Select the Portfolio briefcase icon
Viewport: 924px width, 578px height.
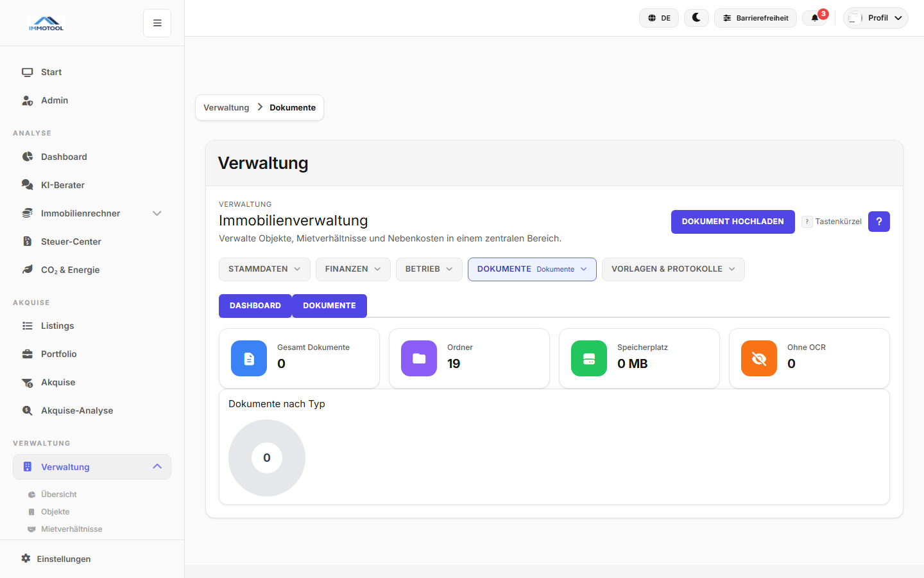pos(28,354)
